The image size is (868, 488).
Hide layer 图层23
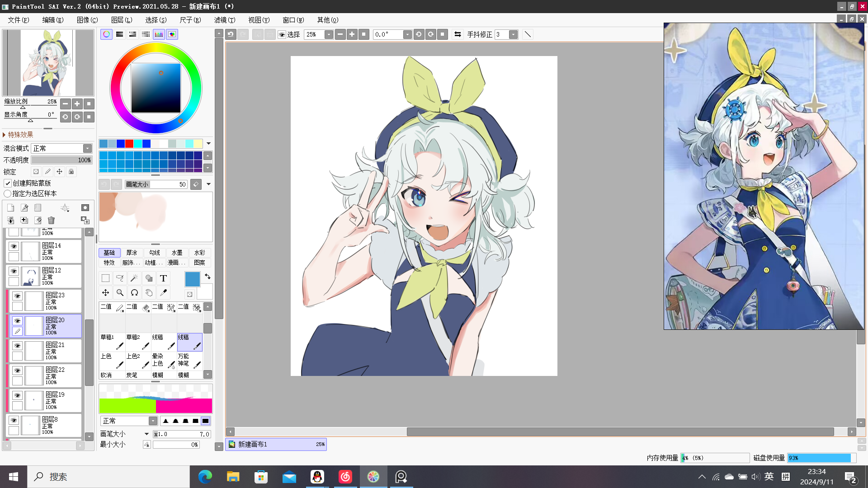click(x=18, y=296)
